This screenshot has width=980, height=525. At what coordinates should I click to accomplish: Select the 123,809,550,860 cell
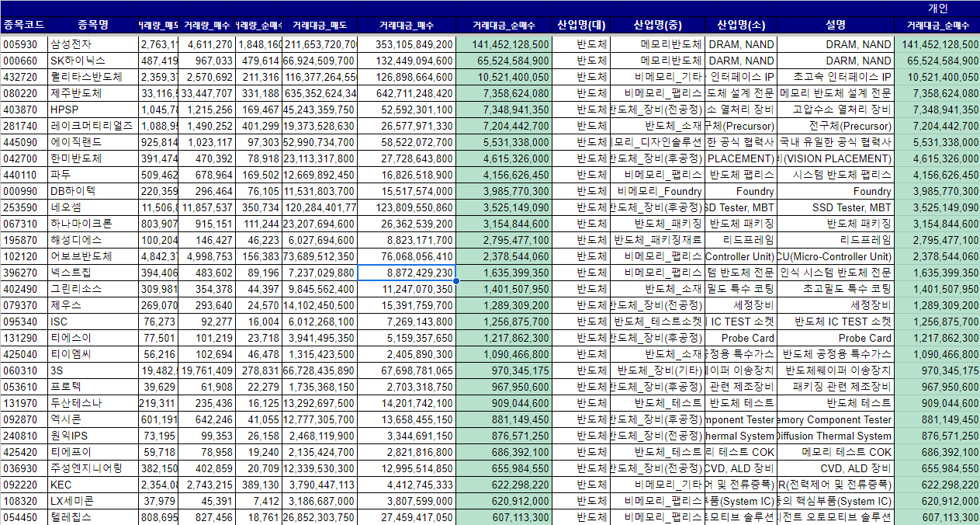406,207
